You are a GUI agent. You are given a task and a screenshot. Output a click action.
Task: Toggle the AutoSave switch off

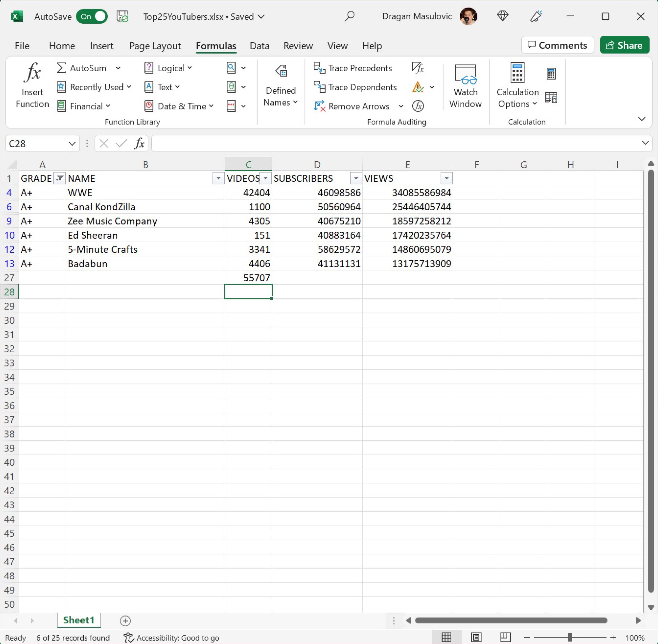pyautogui.click(x=92, y=17)
